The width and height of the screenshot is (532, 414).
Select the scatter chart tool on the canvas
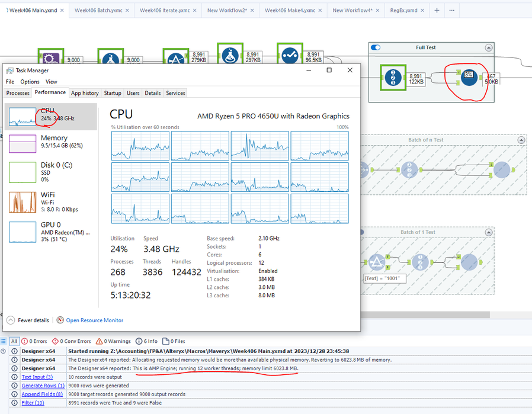click(290, 54)
